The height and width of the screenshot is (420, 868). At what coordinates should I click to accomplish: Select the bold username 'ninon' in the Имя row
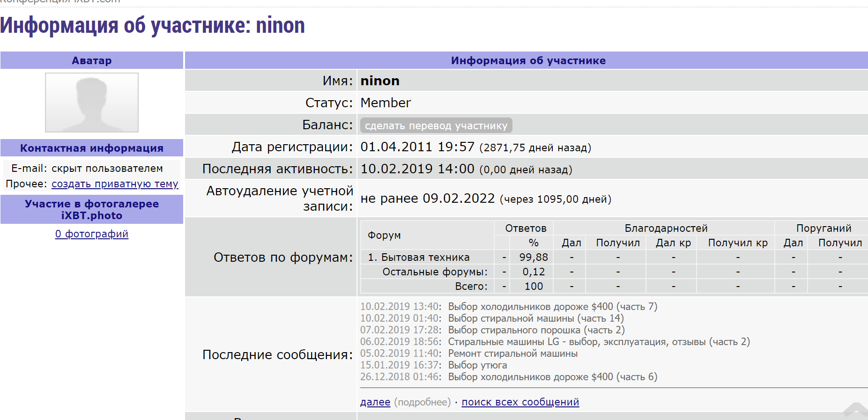coord(380,81)
